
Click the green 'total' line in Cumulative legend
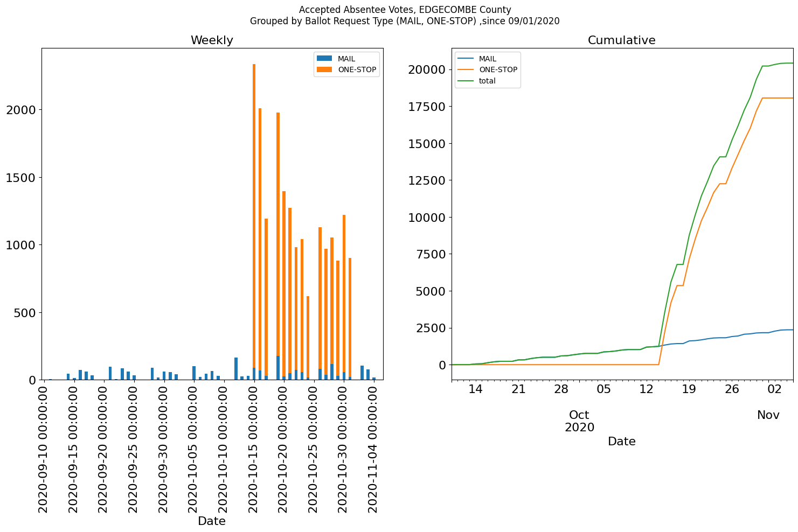point(466,81)
